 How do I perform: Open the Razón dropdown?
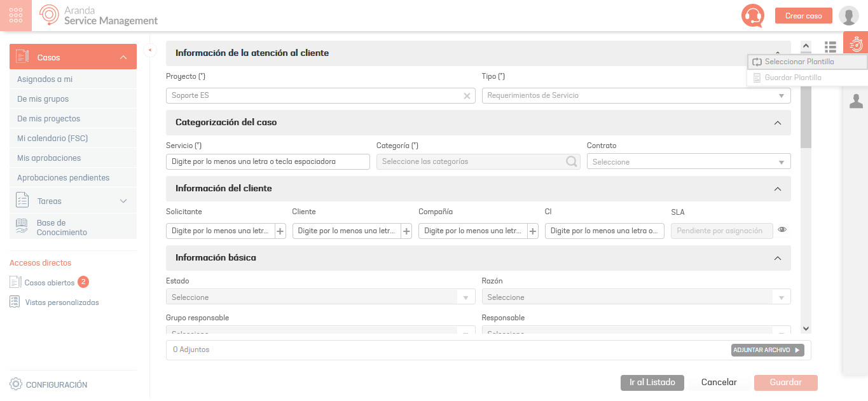coord(636,297)
